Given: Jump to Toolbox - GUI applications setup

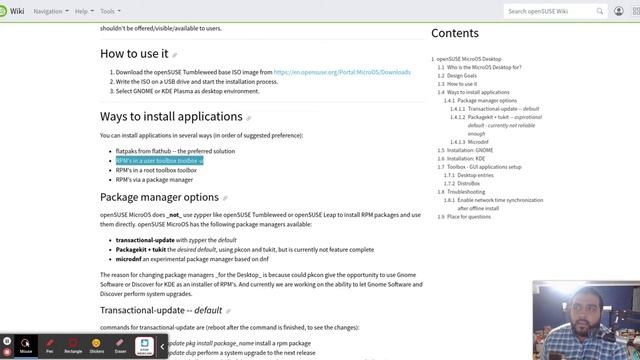Looking at the screenshot, I should coord(484,167).
